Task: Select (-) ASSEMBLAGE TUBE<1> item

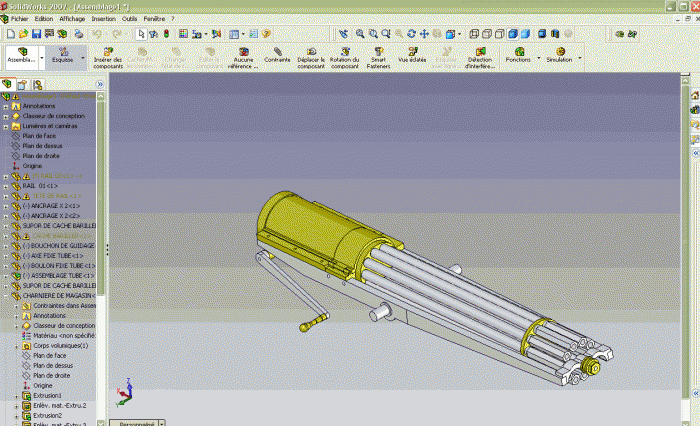Action: pos(58,276)
